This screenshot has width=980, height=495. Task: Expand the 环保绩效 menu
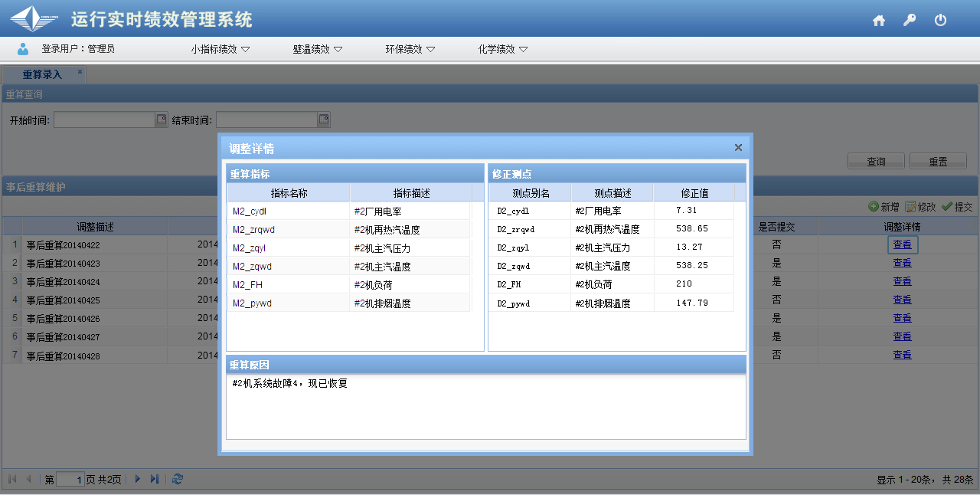(410, 49)
